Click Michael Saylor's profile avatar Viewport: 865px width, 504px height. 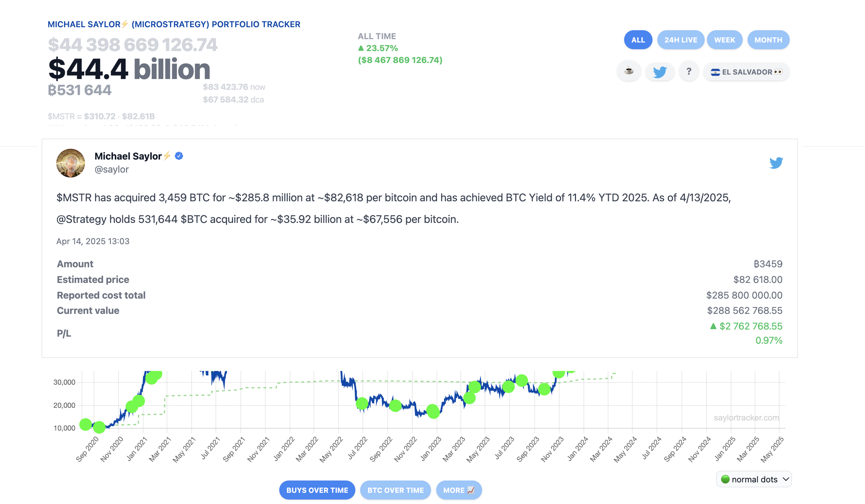coord(70,163)
